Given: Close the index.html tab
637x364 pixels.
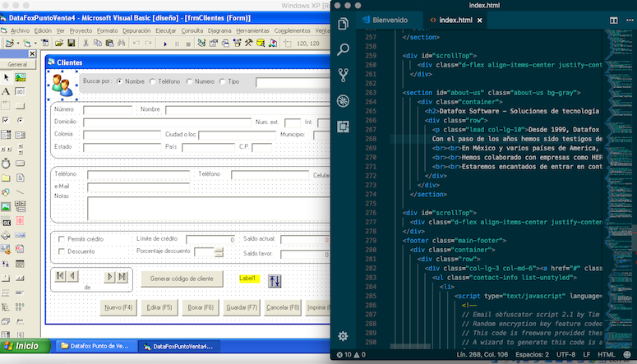Looking at the screenshot, I should click(480, 20).
